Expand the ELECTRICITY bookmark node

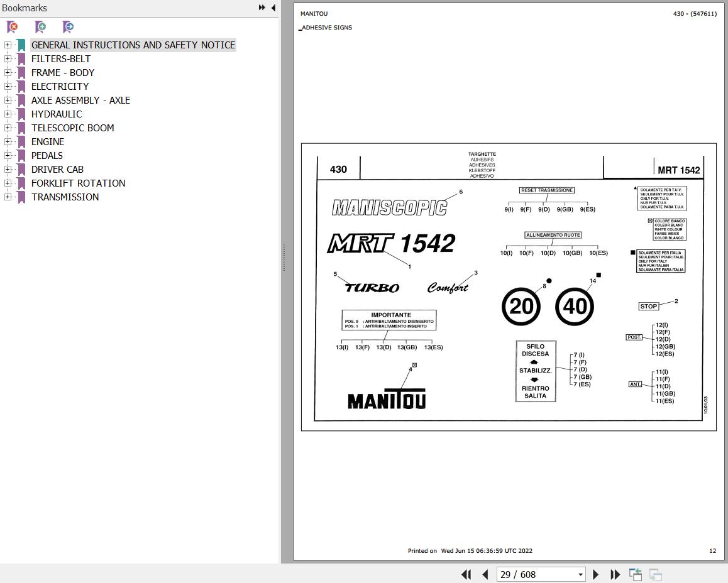8,86
